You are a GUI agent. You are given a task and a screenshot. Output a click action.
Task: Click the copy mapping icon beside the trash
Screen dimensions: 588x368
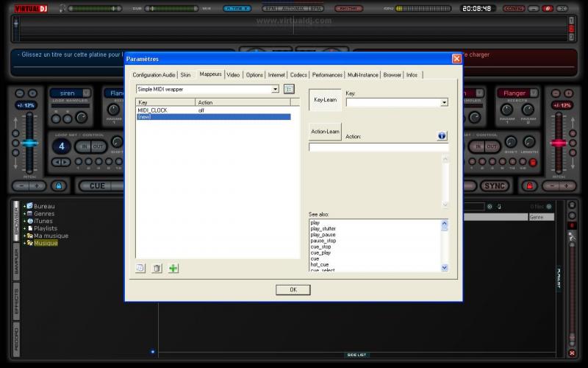coord(140,268)
